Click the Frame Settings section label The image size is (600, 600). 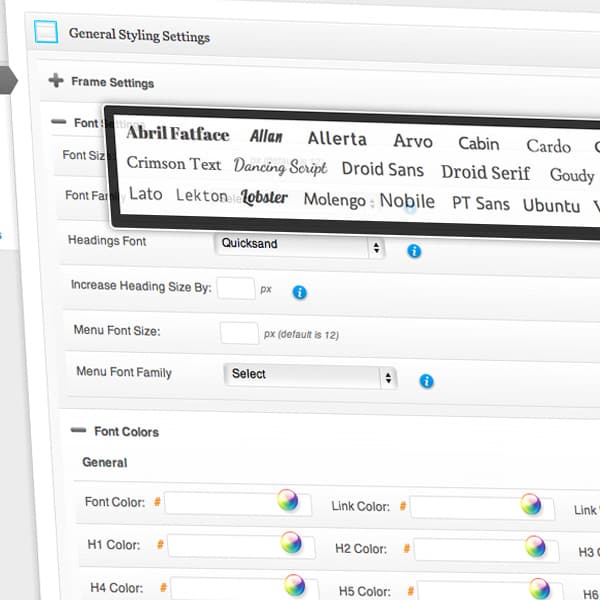[112, 82]
